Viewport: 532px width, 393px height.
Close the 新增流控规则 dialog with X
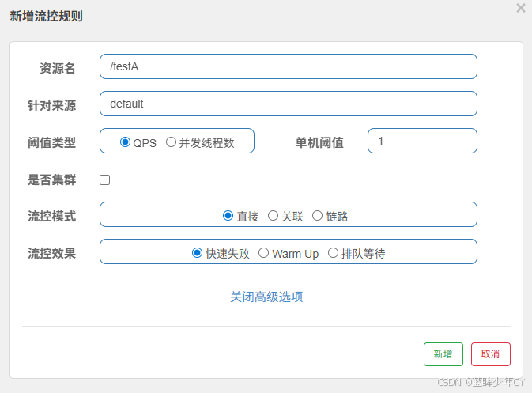[521, 8]
